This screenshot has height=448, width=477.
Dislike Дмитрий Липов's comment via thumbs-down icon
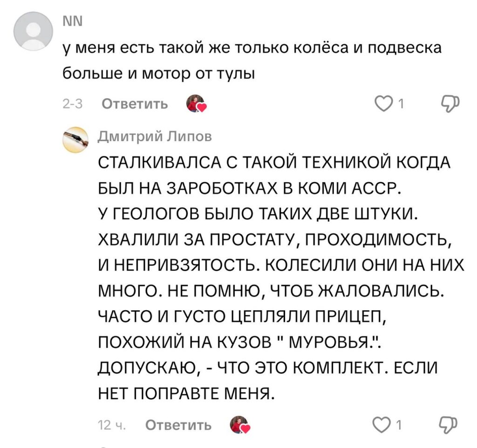click(448, 425)
